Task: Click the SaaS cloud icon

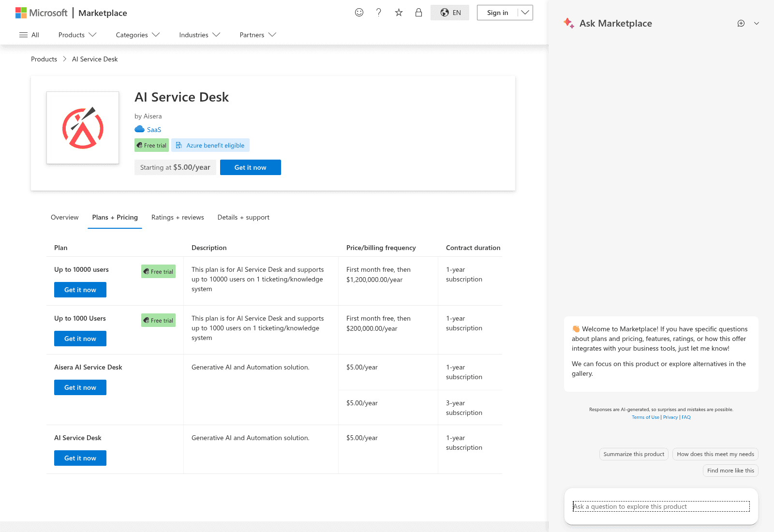Action: [139, 129]
